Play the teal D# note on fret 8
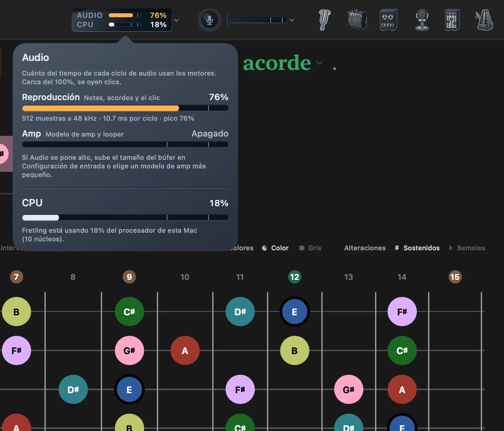The height and width of the screenshot is (431, 504). (x=73, y=389)
